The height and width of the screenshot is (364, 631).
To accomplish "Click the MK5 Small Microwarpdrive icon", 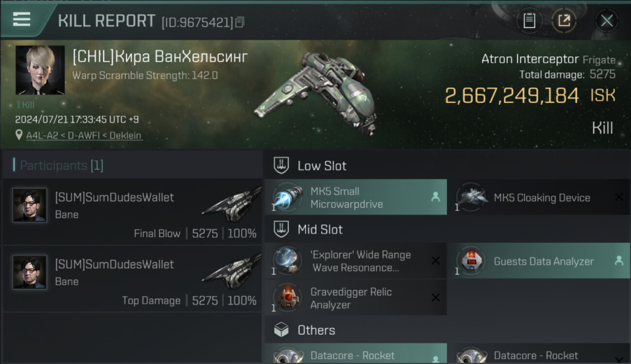I will click(287, 198).
